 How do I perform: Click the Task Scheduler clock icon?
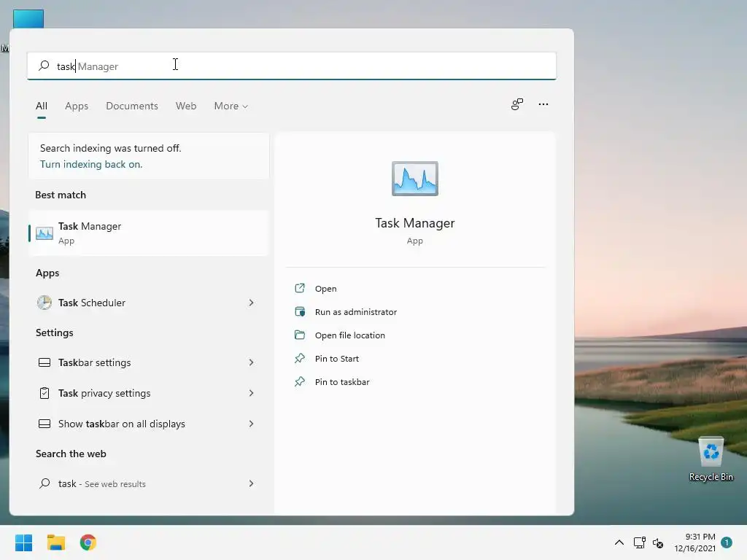44,303
